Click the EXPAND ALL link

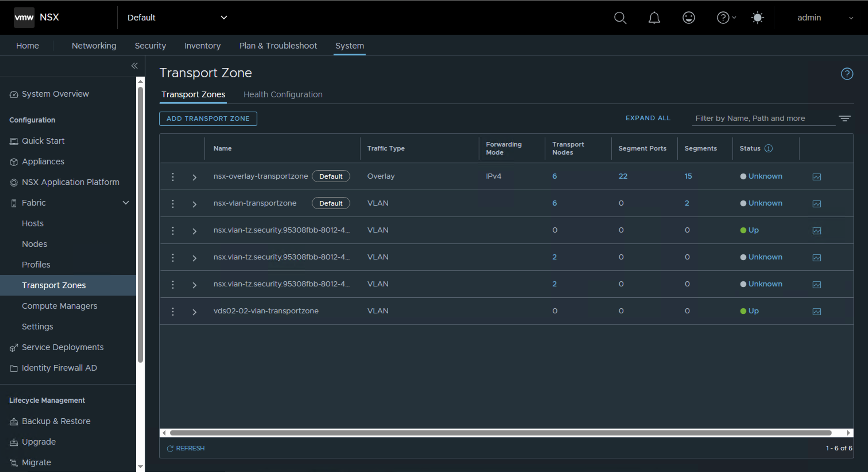[648, 118]
